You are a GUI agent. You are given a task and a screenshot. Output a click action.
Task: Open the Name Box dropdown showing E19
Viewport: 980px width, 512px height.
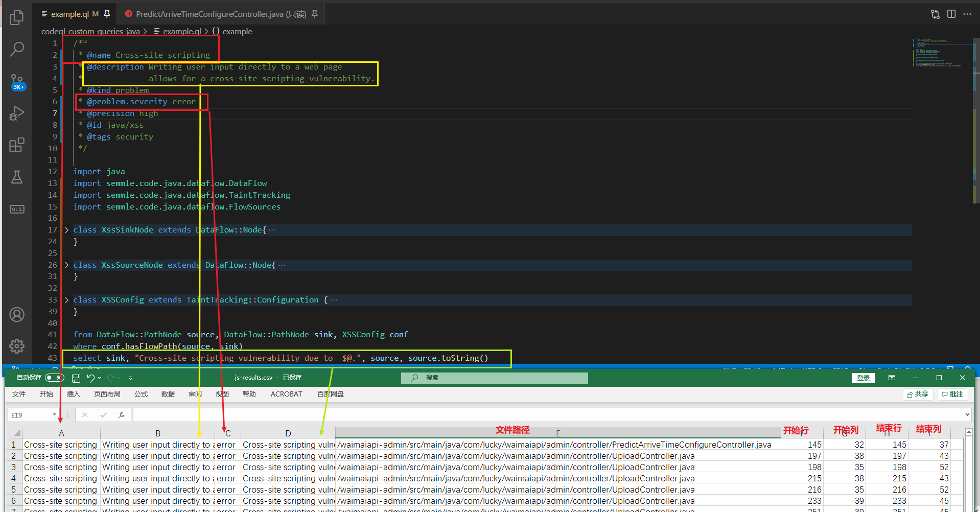[x=54, y=415]
